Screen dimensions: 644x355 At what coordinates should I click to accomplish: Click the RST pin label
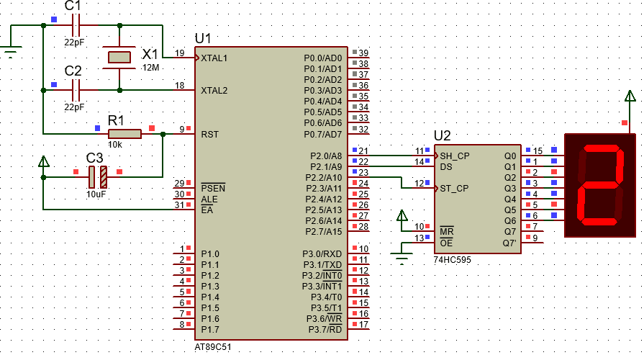[209, 135]
